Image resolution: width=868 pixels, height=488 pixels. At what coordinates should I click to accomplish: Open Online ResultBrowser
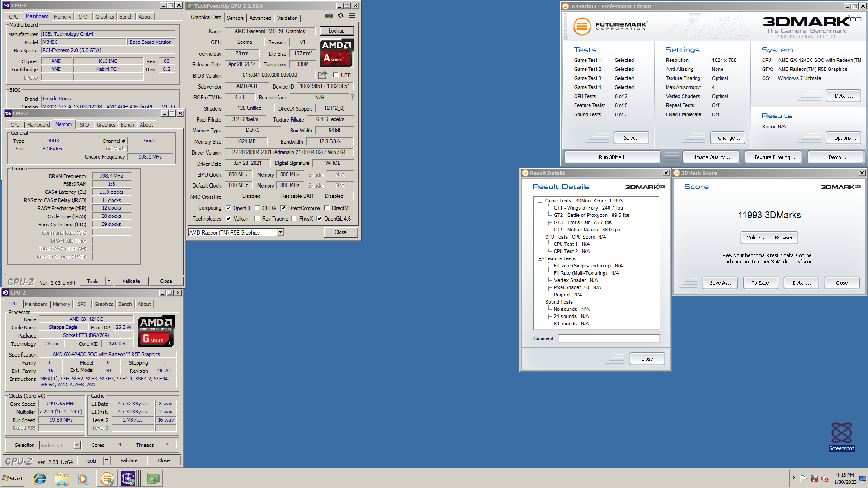(769, 238)
